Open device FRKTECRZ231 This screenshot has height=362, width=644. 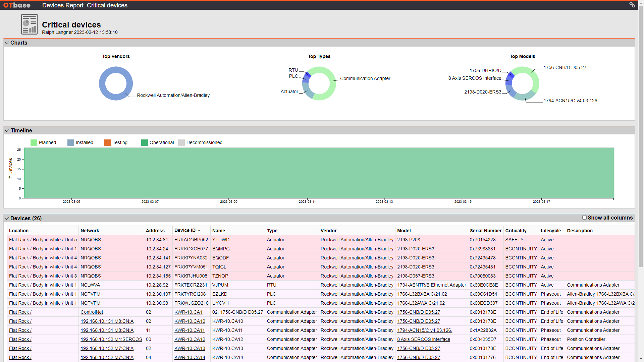(x=191, y=285)
